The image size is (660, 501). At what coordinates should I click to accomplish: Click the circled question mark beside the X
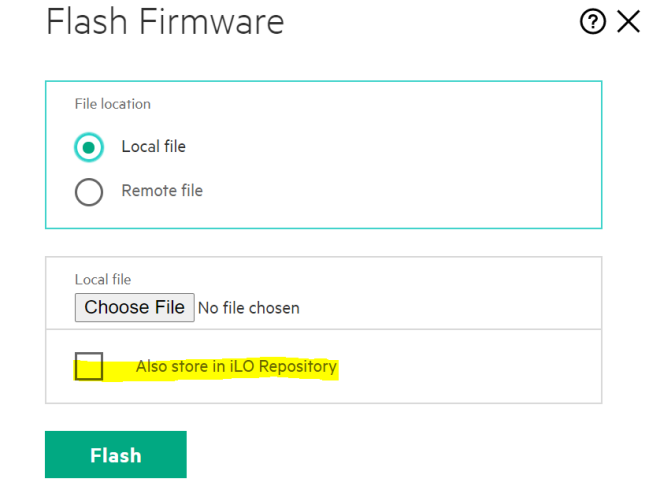pos(593,22)
